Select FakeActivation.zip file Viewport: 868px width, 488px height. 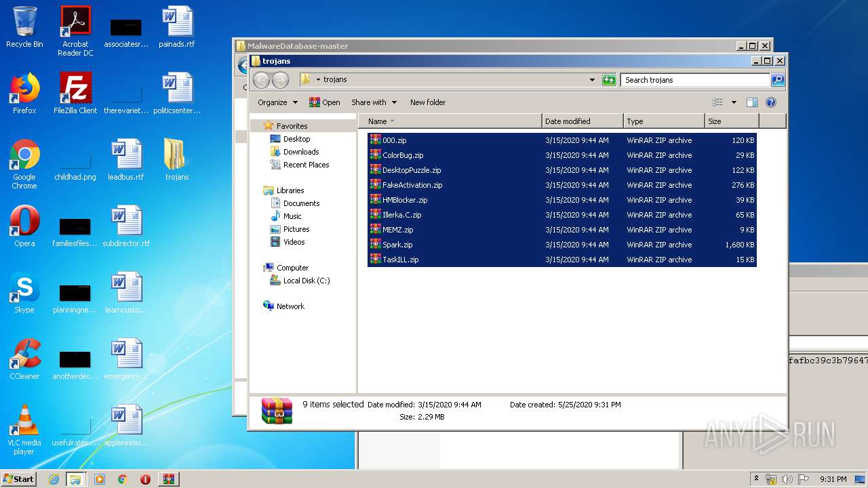pyautogui.click(x=562, y=185)
